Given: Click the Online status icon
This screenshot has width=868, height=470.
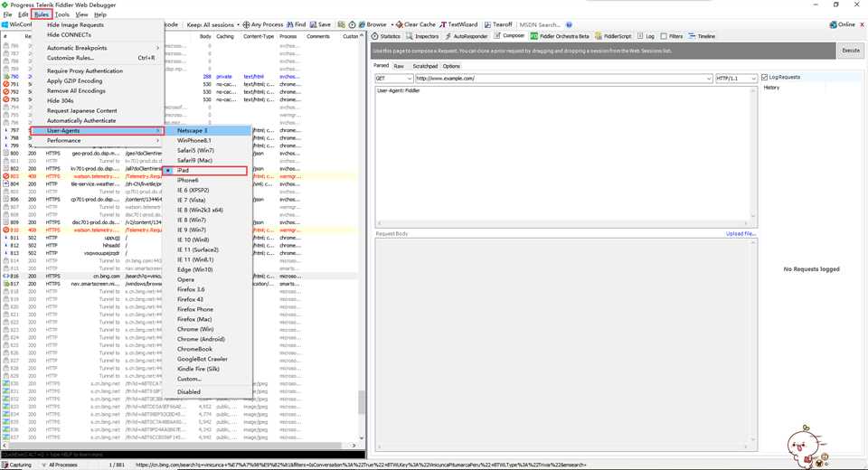Looking at the screenshot, I should pos(833,24).
